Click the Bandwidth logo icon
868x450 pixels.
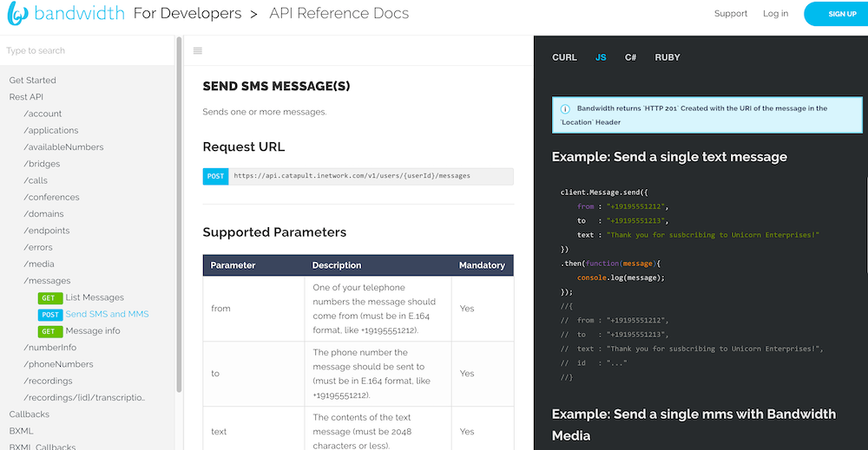17,13
